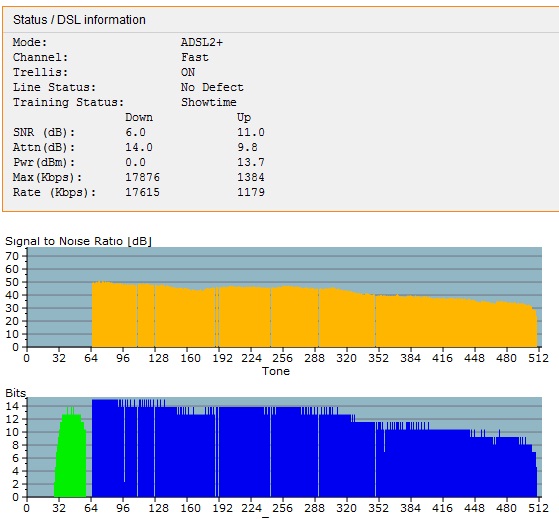
Task: Click the 'Down' column header
Action: click(139, 117)
